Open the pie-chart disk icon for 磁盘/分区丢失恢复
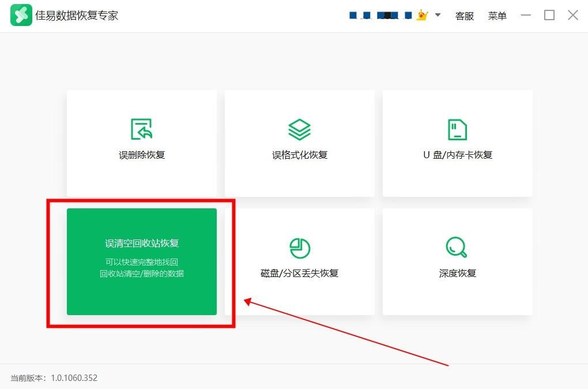588x389 pixels. click(x=299, y=247)
